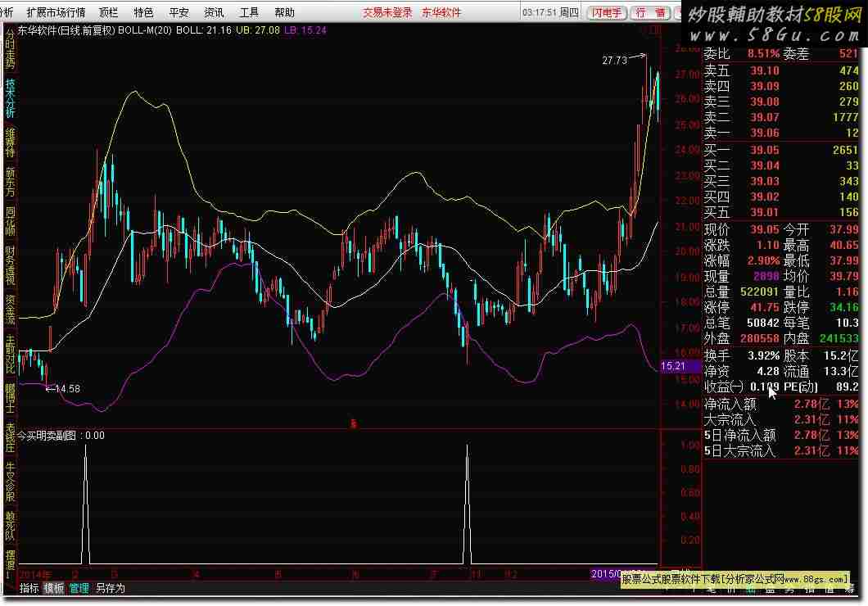Click the 卖一 price 39.06
The image size is (868, 606).
click(765, 133)
